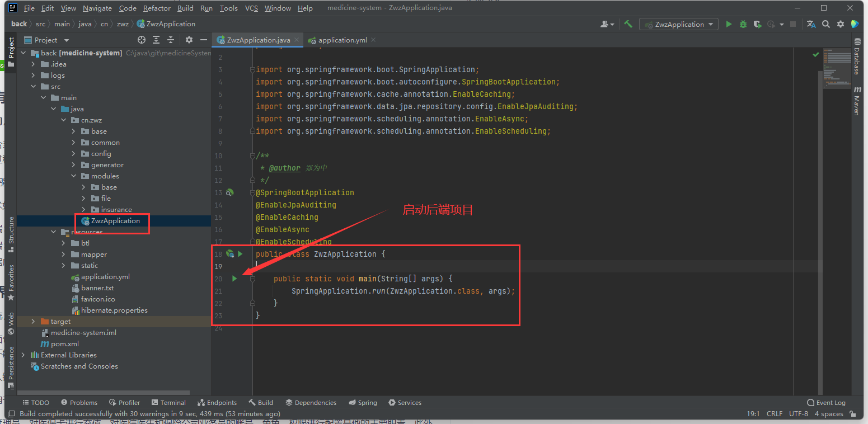This screenshot has height=424, width=868.
Task: Open the Dependencies tool window button
Action: pos(311,403)
